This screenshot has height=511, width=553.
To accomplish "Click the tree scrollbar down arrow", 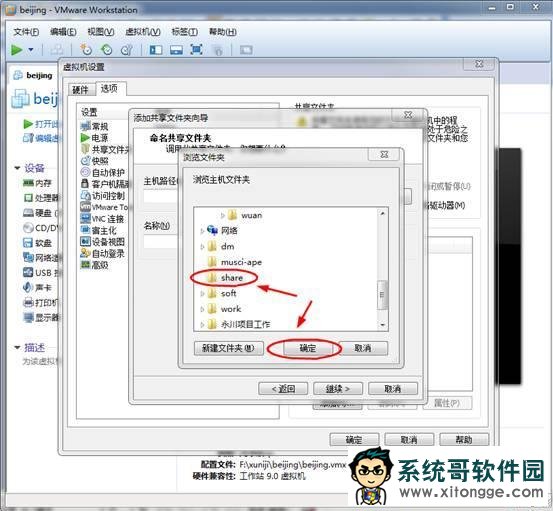I will (x=383, y=324).
